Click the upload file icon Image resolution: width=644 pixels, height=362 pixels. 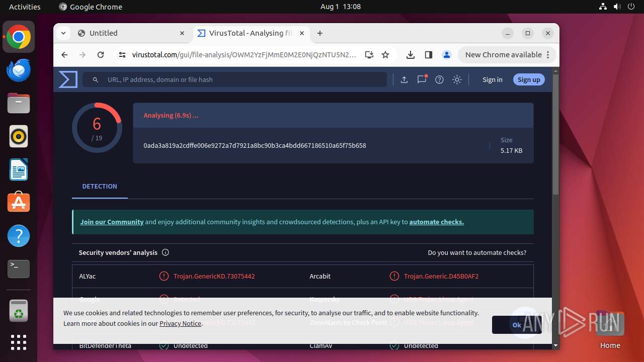[404, 79]
